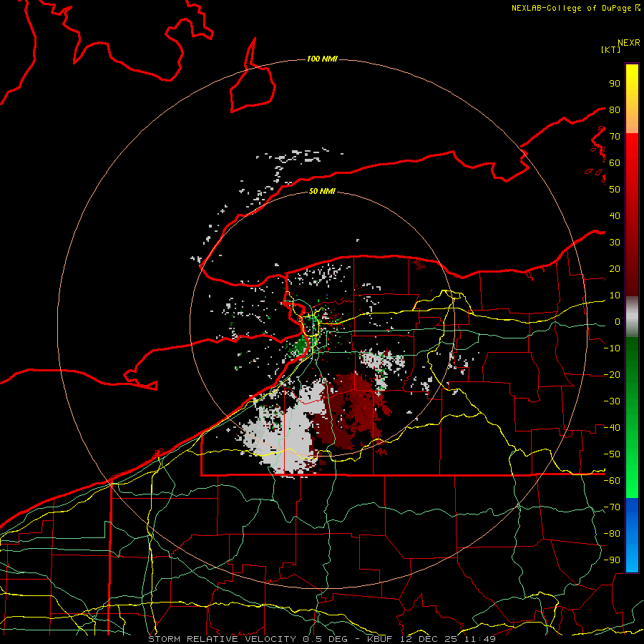This screenshot has height=644, width=644.
Task: Click the -10 knot scale label
Action: (612, 348)
